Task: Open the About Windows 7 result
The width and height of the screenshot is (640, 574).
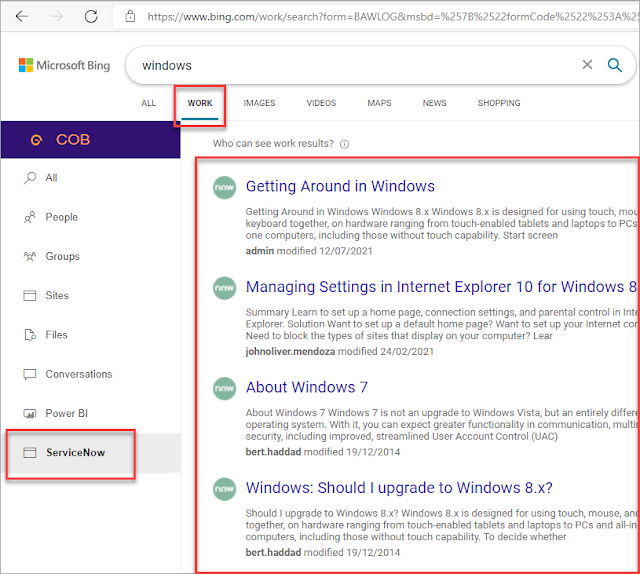Action: coord(307,387)
